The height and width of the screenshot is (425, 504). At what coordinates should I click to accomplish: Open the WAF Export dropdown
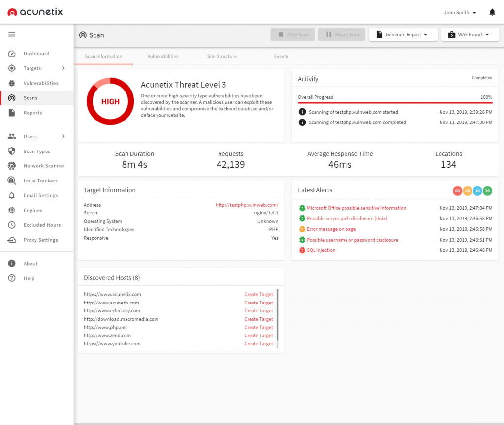(470, 34)
